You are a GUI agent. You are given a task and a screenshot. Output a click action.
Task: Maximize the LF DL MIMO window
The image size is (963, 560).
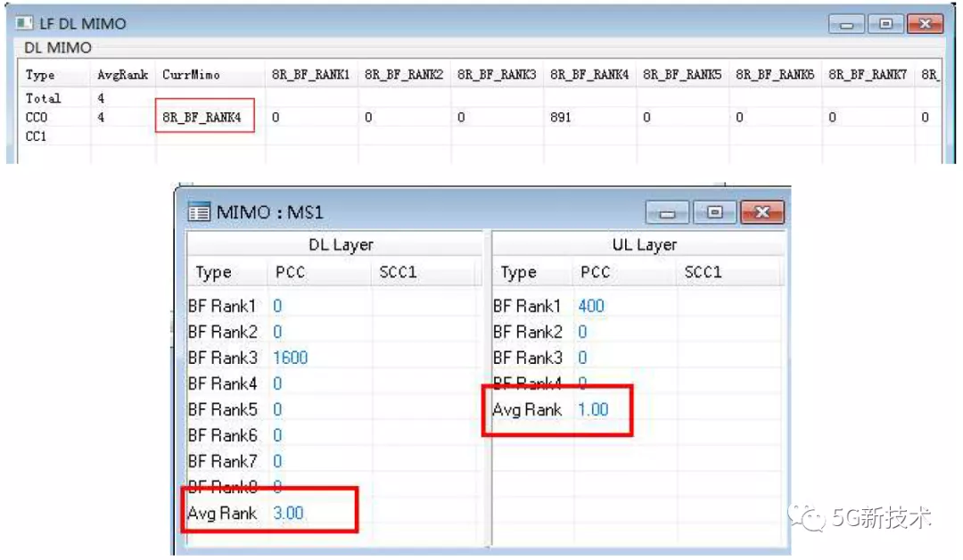coord(885,24)
